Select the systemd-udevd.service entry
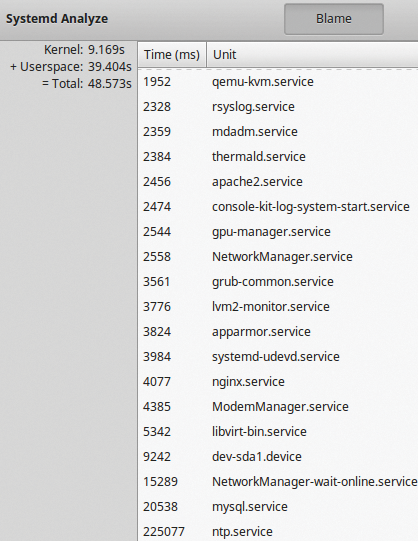The image size is (418, 541). point(278,357)
